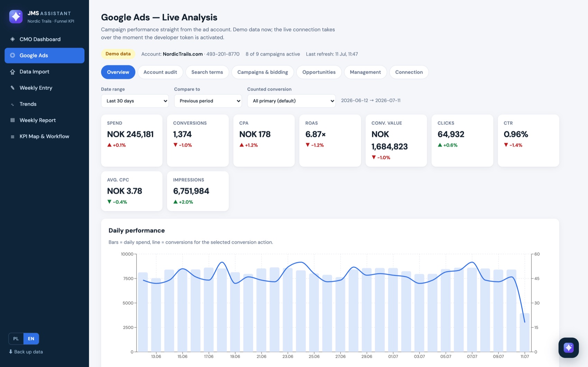Click the date span 2026-06-12 → 2026-07-11
Viewport: 588px width, 367px height.
point(371,101)
